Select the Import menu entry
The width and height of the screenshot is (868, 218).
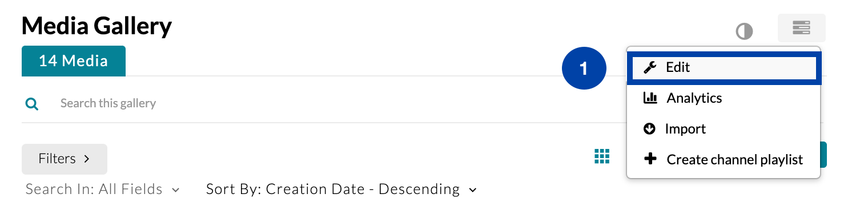coord(724,129)
